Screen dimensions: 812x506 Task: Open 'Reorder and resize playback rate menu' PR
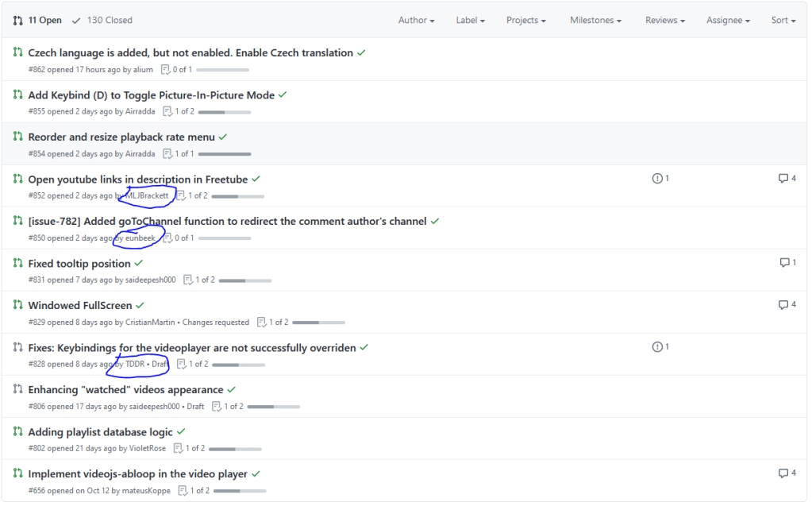(121, 137)
